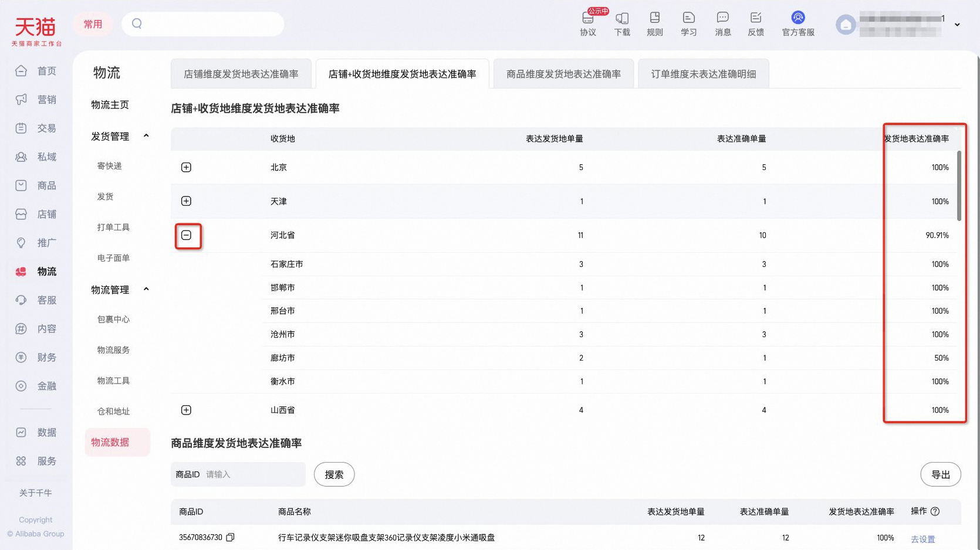980x550 pixels.
Task: Expand the 北京 row
Action: 186,168
